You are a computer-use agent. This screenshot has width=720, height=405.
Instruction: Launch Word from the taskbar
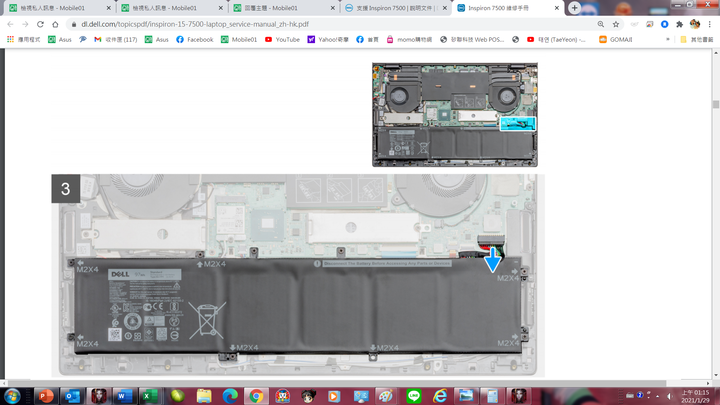(x=124, y=396)
